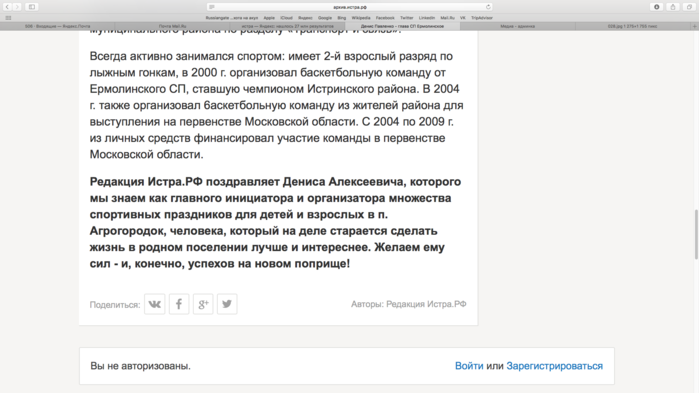
Task: Share the article on Google Plus
Action: (x=203, y=304)
